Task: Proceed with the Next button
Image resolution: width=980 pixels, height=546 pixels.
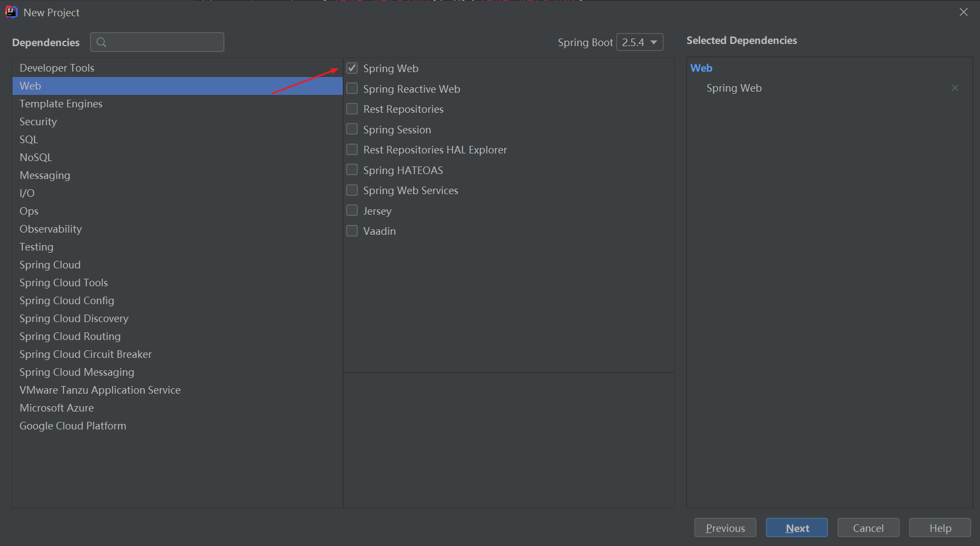Action: point(797,528)
